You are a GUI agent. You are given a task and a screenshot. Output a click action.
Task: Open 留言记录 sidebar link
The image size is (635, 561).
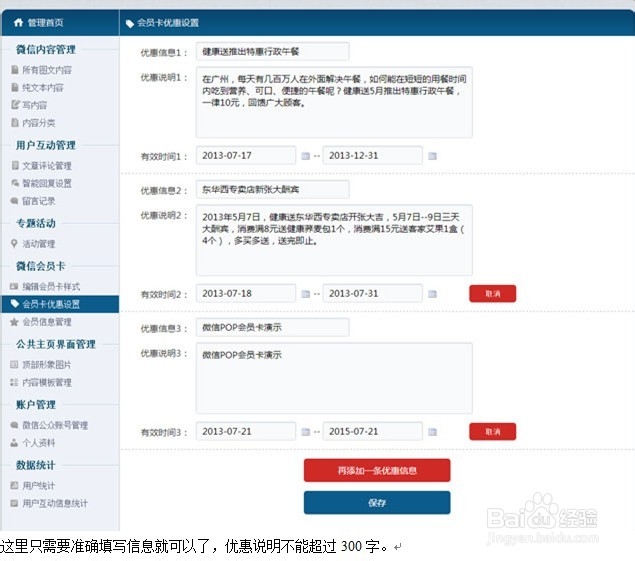[x=38, y=201]
